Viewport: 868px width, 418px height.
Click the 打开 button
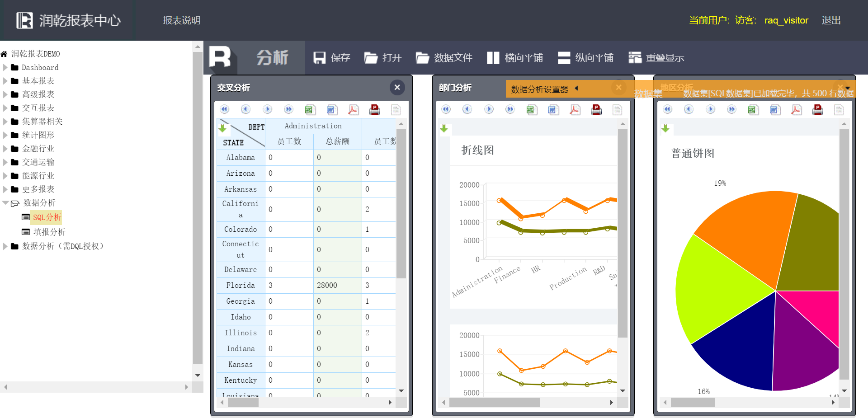(x=383, y=57)
